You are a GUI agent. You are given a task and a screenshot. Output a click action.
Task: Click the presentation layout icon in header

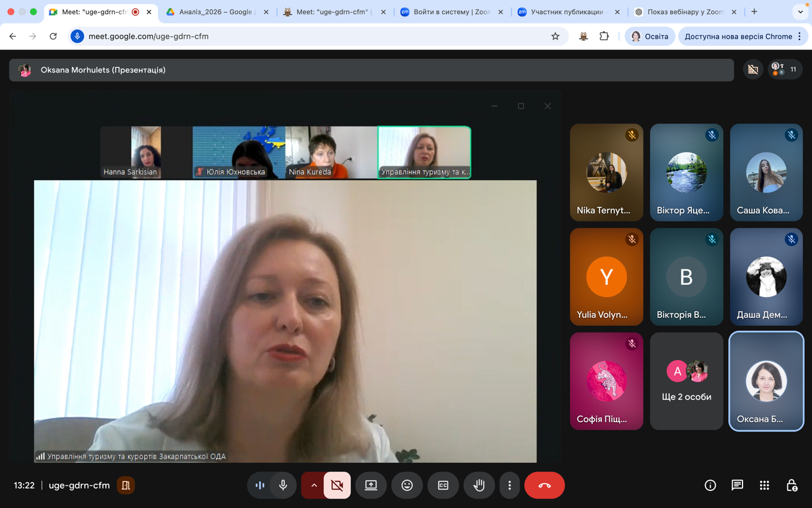click(753, 69)
